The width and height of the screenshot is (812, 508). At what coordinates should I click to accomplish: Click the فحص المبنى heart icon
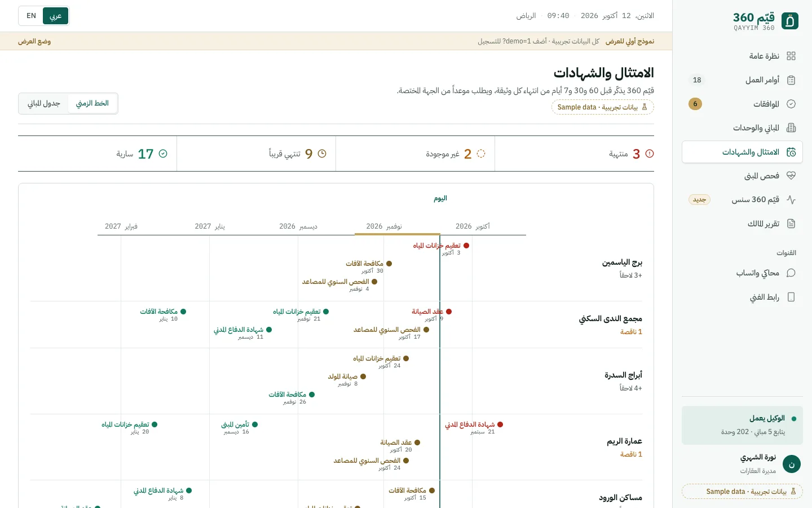point(791,176)
